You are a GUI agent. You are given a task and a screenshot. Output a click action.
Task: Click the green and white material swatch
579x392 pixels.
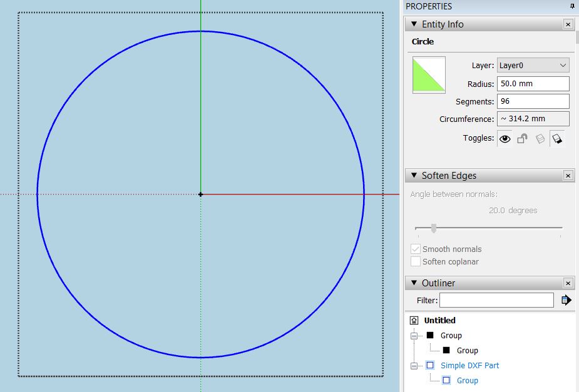[429, 74]
